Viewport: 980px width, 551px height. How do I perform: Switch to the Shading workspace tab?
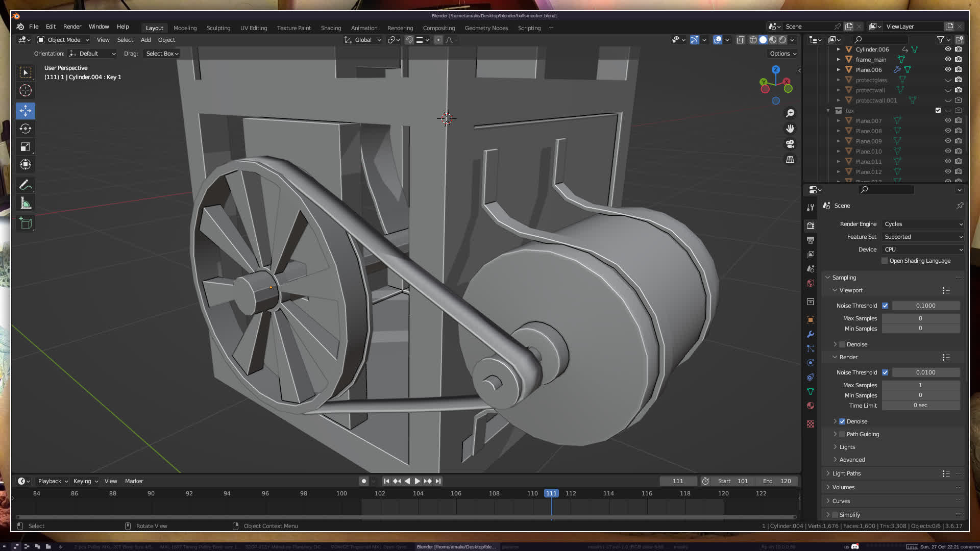331,28
